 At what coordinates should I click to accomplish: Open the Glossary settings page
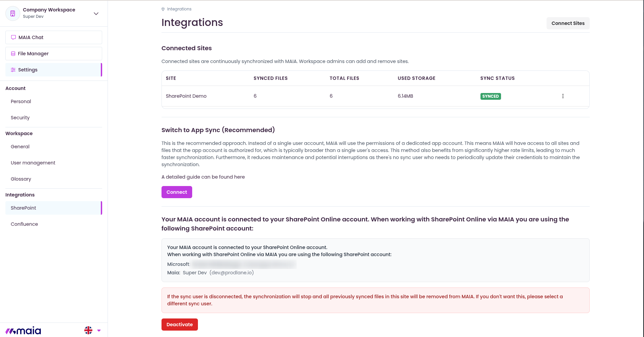point(21,179)
